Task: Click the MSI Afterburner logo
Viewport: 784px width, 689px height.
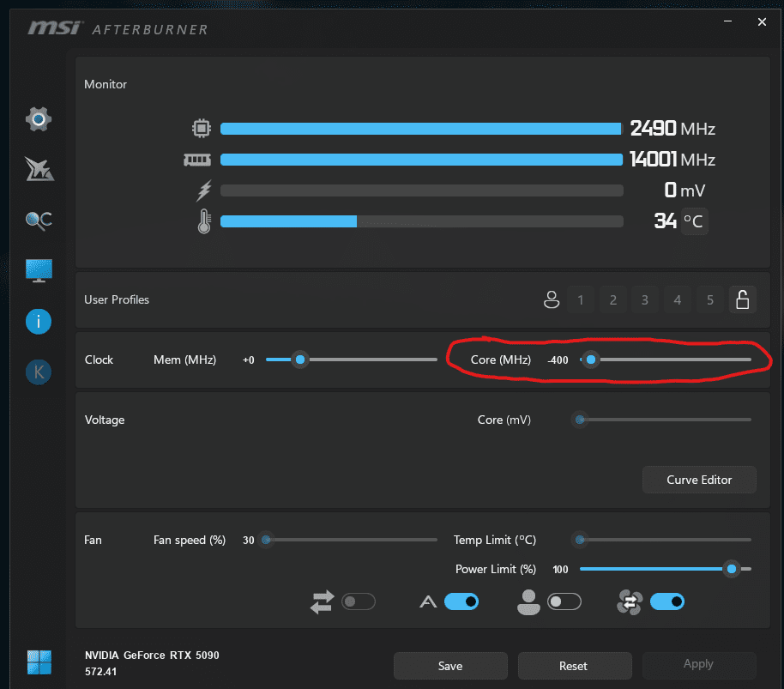Action: coord(118,28)
